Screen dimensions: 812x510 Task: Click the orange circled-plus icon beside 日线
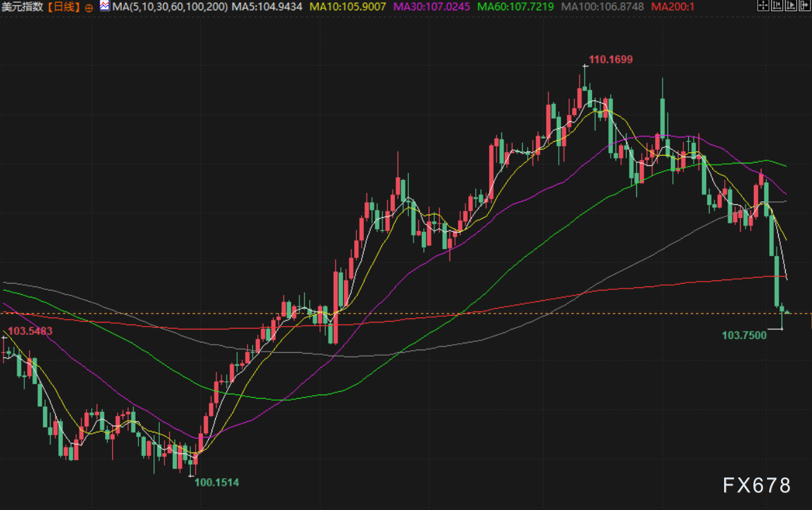tap(89, 7)
